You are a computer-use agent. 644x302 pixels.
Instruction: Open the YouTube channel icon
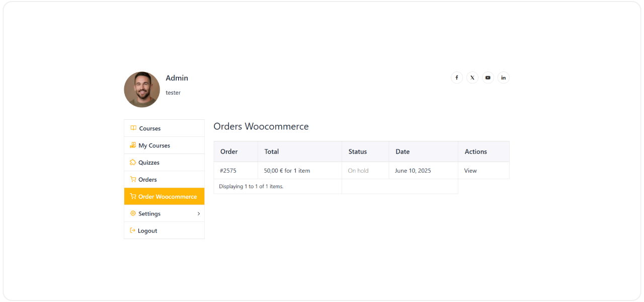pos(488,78)
